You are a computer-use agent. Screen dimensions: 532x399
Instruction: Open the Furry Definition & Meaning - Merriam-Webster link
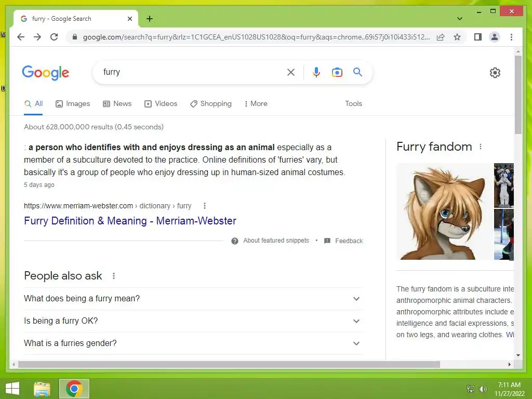pyautogui.click(x=130, y=221)
